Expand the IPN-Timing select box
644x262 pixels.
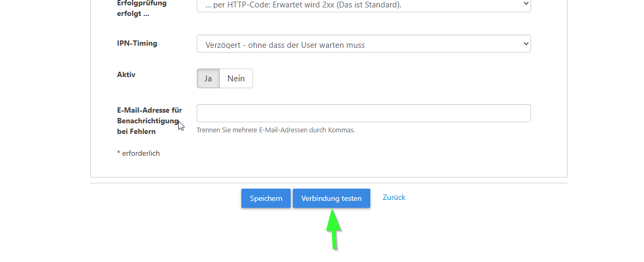click(363, 44)
